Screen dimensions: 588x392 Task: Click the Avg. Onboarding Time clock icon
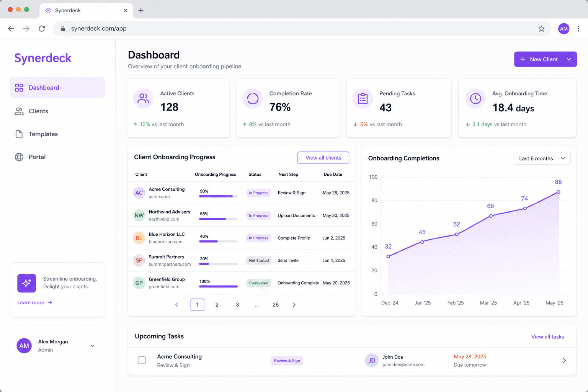click(x=475, y=99)
